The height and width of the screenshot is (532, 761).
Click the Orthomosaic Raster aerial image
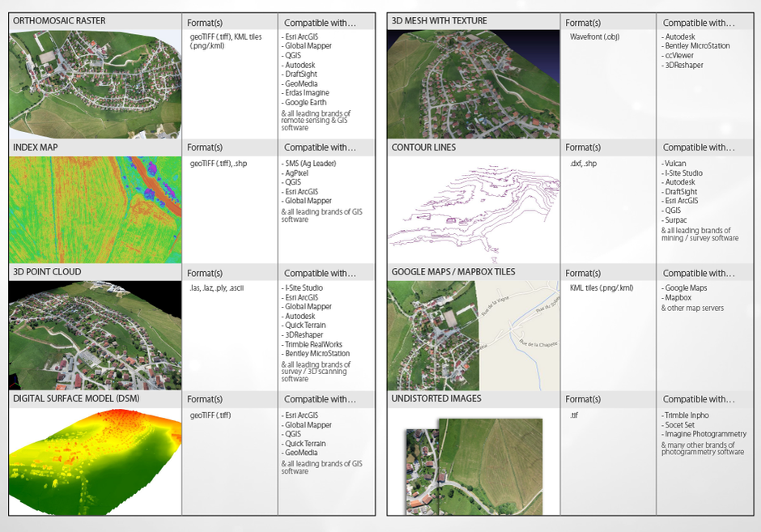(96, 84)
